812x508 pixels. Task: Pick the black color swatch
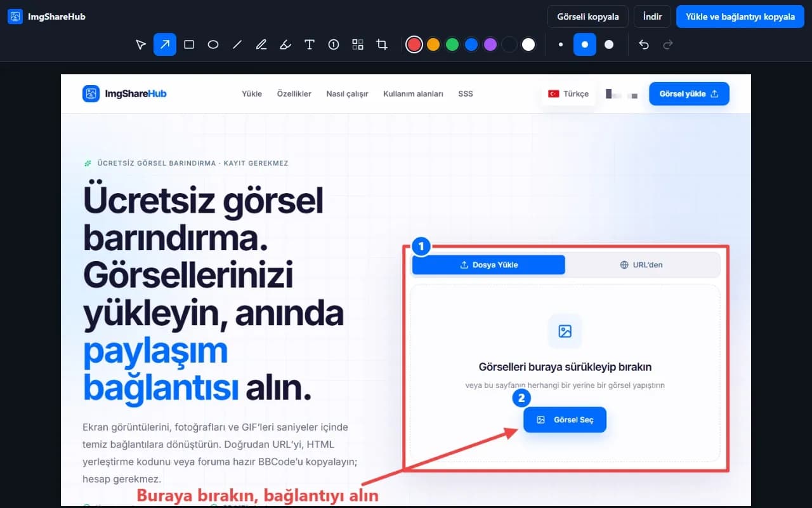click(509, 44)
